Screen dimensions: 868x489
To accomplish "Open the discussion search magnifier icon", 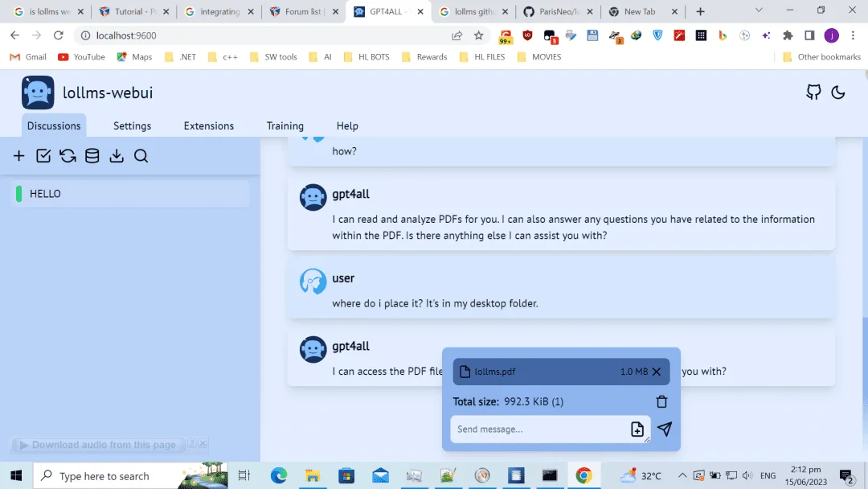I will click(141, 155).
